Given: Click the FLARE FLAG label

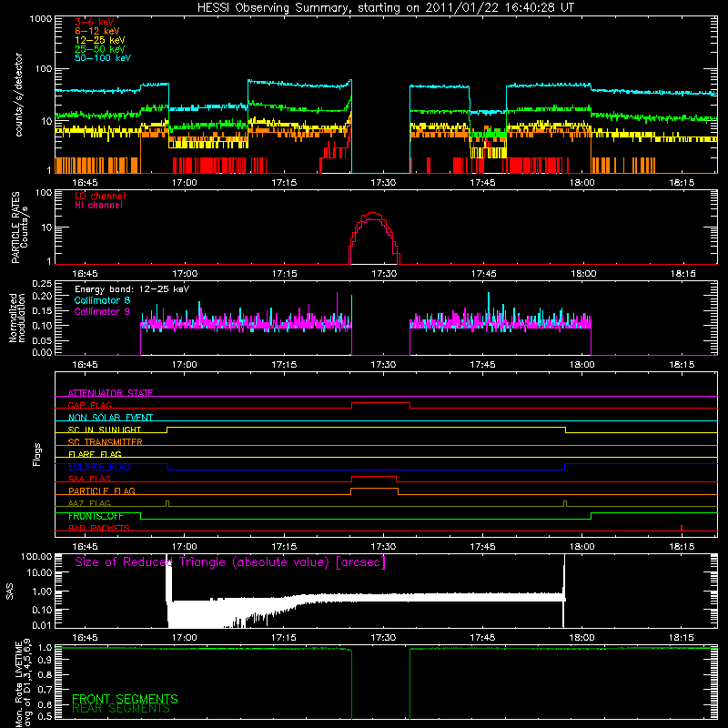Looking at the screenshot, I should coord(95,454).
